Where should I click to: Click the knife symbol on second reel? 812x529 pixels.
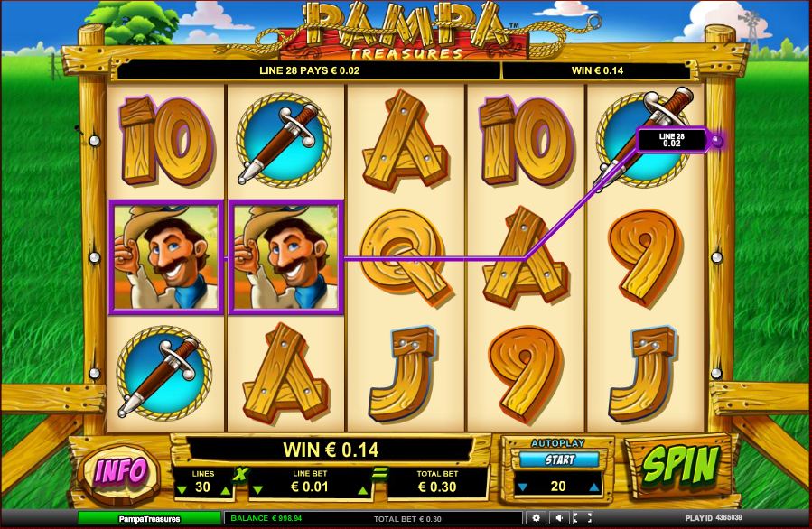284,140
